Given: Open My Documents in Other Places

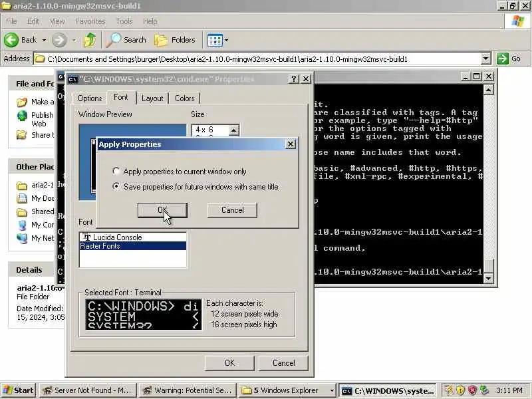Looking at the screenshot, I should click(35, 198).
